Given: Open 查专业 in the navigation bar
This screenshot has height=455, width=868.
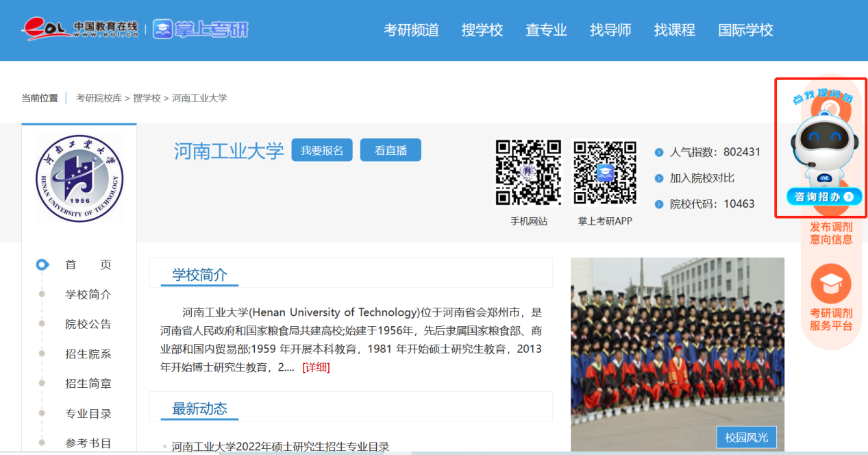Looking at the screenshot, I should (546, 30).
